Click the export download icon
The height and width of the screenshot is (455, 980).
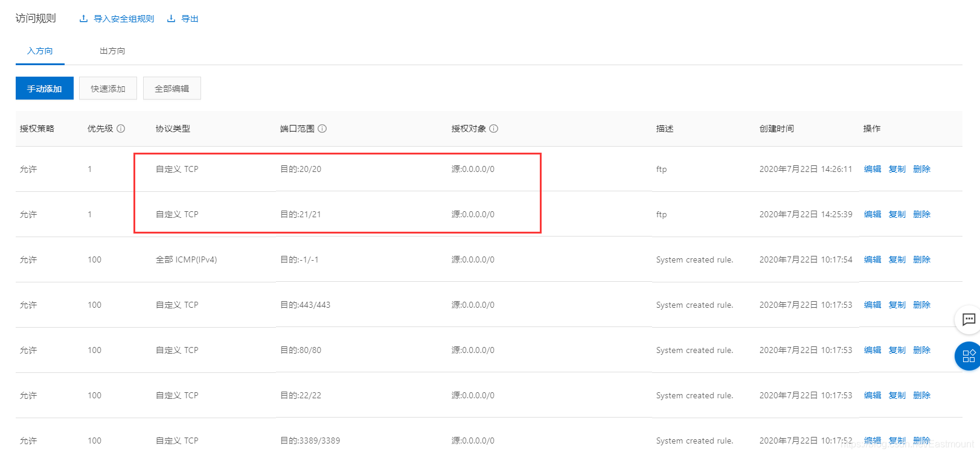pyautogui.click(x=171, y=19)
